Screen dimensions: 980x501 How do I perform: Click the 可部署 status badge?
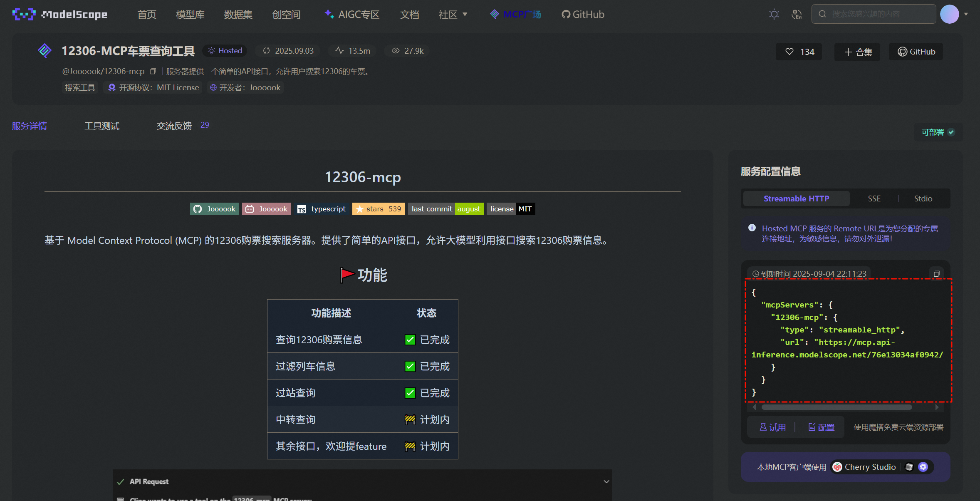coord(938,132)
